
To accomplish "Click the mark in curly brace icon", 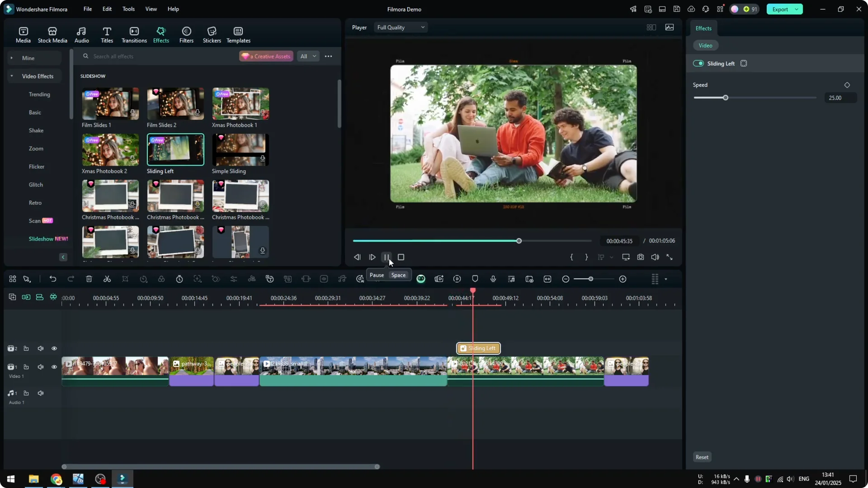I will pyautogui.click(x=572, y=257).
